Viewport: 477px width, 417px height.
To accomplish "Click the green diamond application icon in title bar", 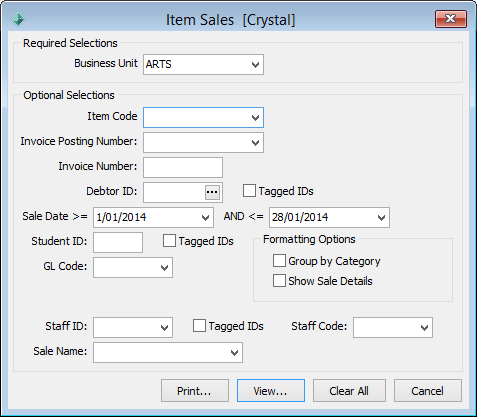I will [x=18, y=19].
